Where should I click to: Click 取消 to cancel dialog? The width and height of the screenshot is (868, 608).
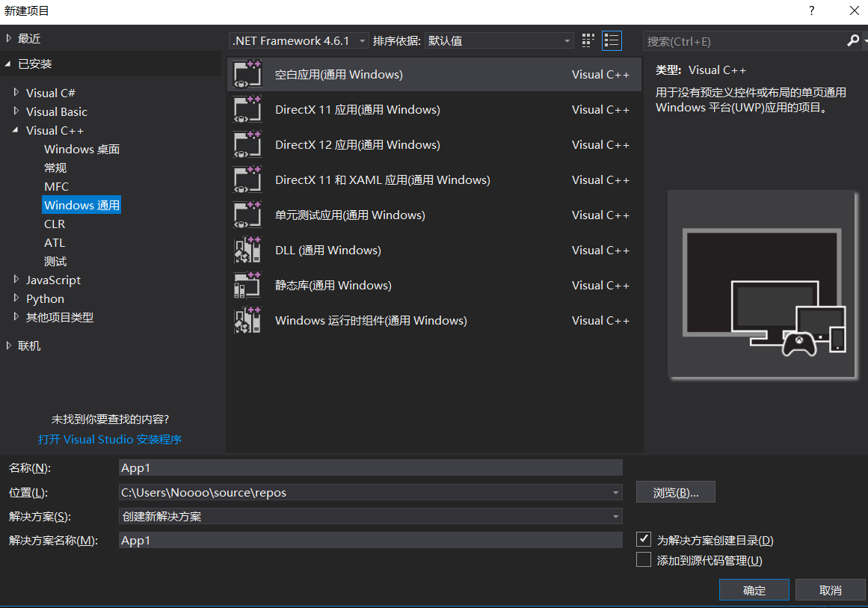830,590
